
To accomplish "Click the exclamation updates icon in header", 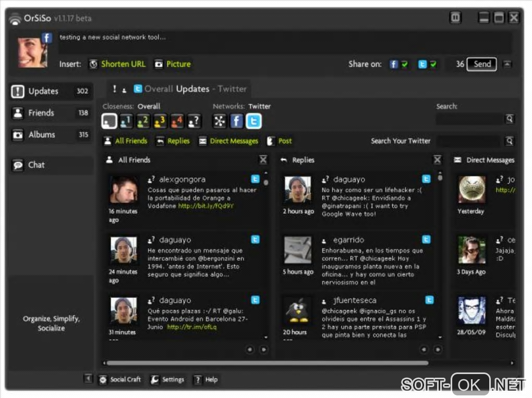I will point(114,89).
